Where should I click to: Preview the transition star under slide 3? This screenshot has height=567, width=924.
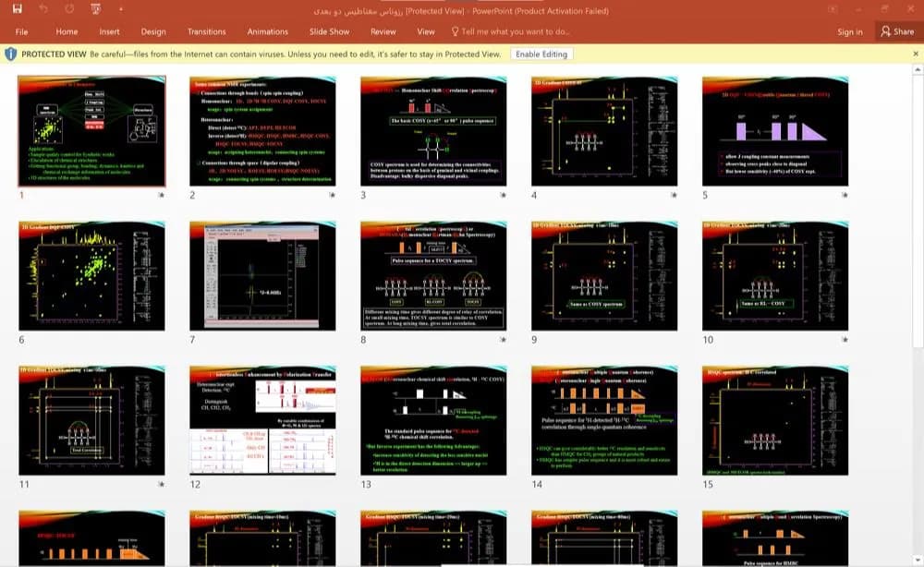point(503,195)
